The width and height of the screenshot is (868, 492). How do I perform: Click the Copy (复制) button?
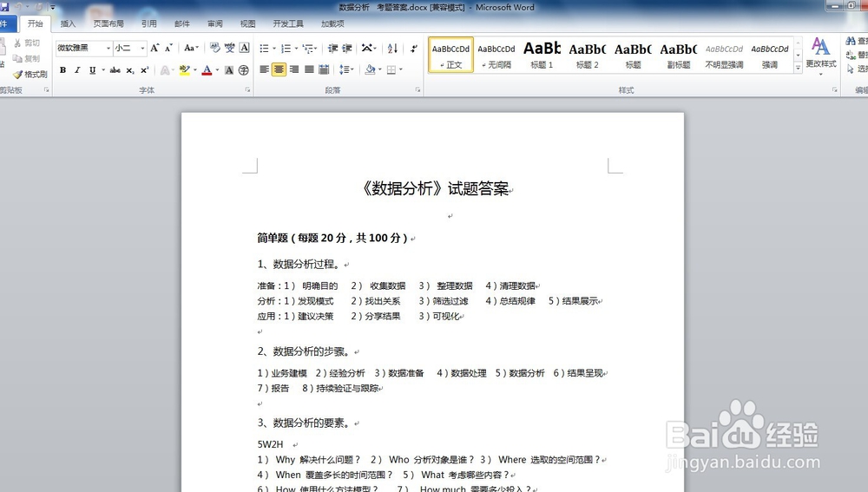27,58
